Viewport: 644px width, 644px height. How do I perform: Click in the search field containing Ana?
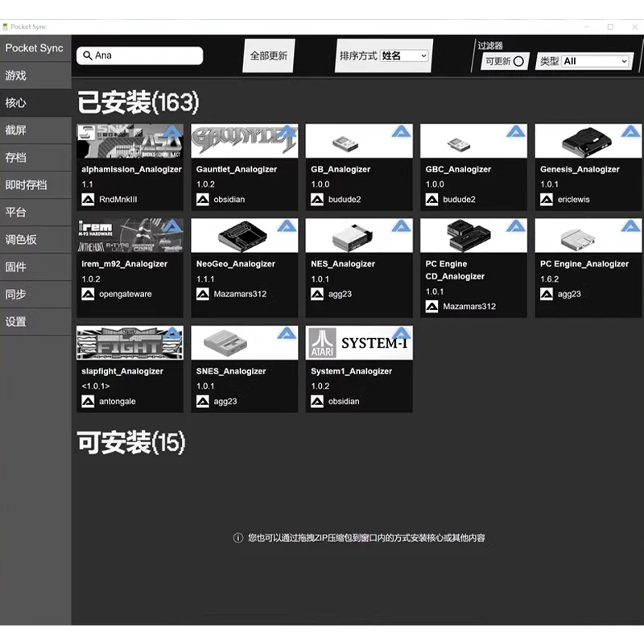pyautogui.click(x=139, y=56)
